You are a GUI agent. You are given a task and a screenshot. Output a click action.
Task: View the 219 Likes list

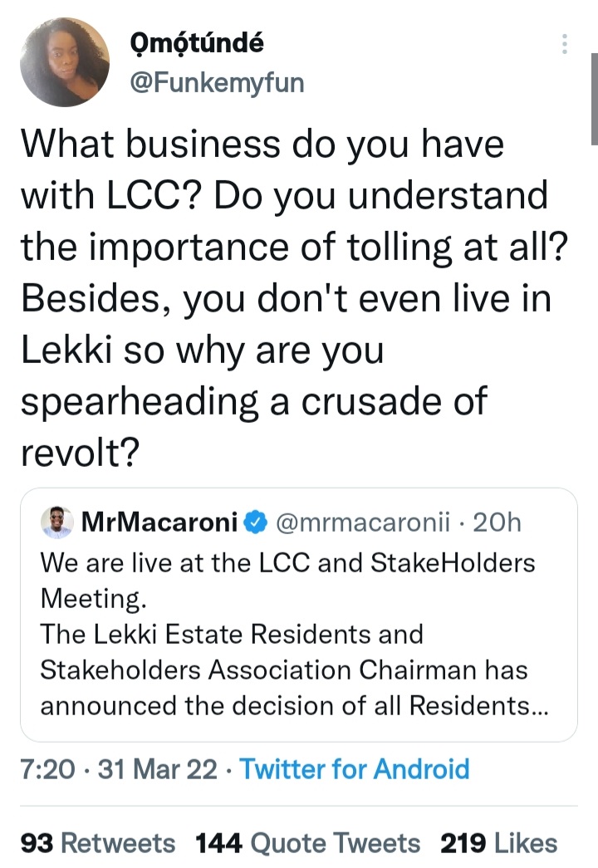498,844
